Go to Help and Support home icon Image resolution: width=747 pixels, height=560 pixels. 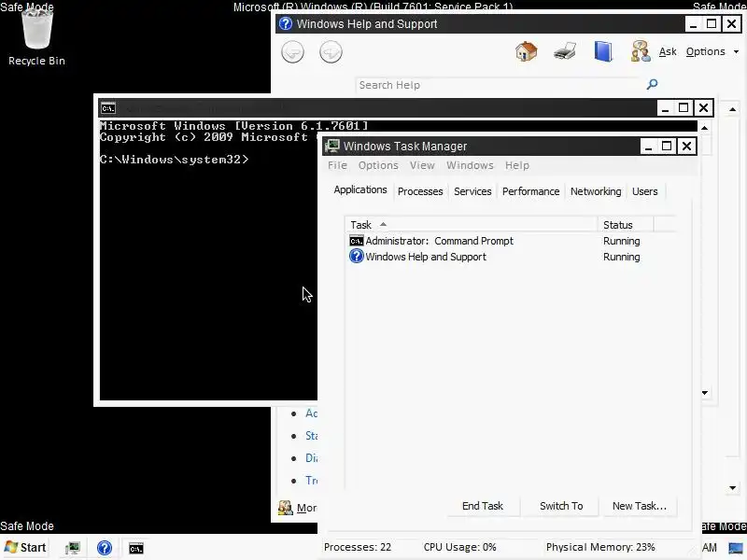pos(527,51)
